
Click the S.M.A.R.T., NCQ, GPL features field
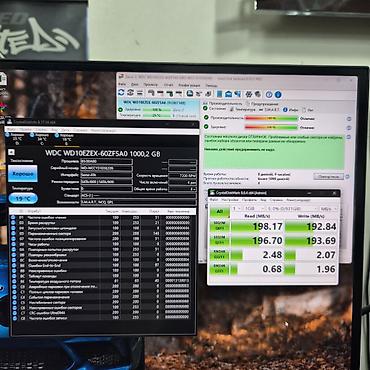pos(138,202)
